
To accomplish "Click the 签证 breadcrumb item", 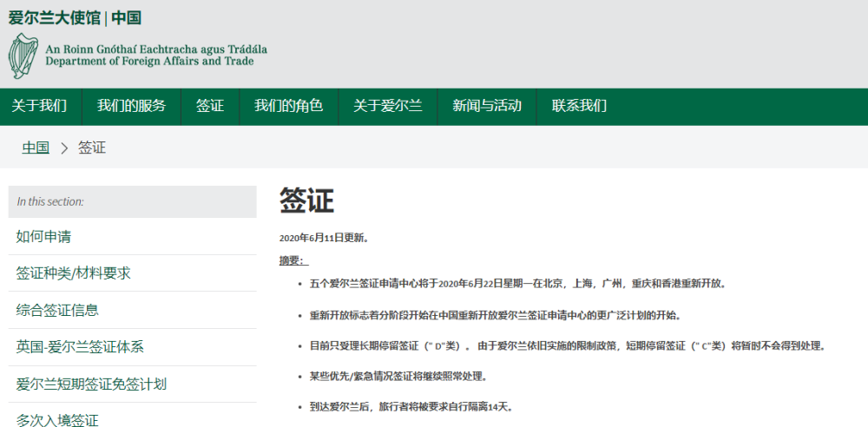I will coord(92,148).
